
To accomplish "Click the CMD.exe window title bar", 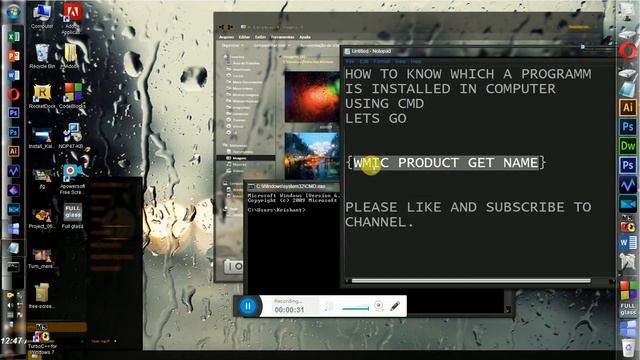I will click(x=293, y=186).
